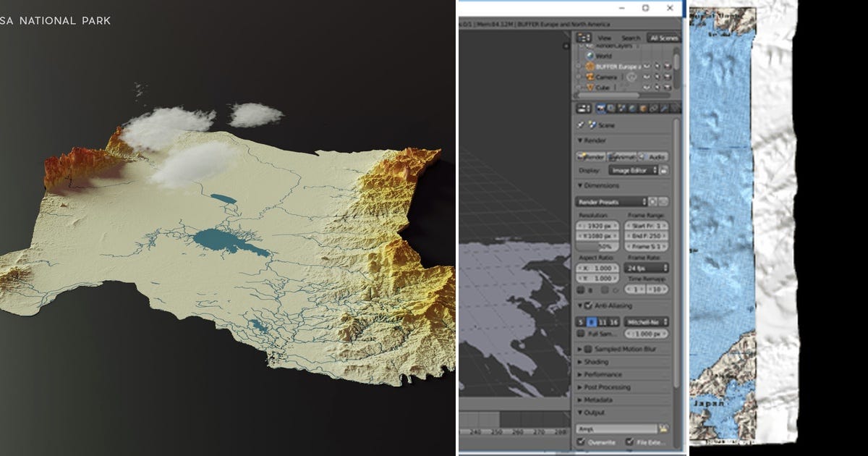Image resolution: width=868 pixels, height=456 pixels.
Task: Open the Search menu in outliner
Action: (x=631, y=38)
